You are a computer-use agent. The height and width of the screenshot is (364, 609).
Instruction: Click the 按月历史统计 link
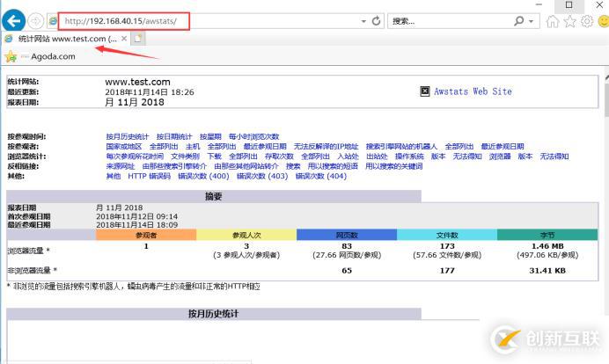(x=128, y=136)
